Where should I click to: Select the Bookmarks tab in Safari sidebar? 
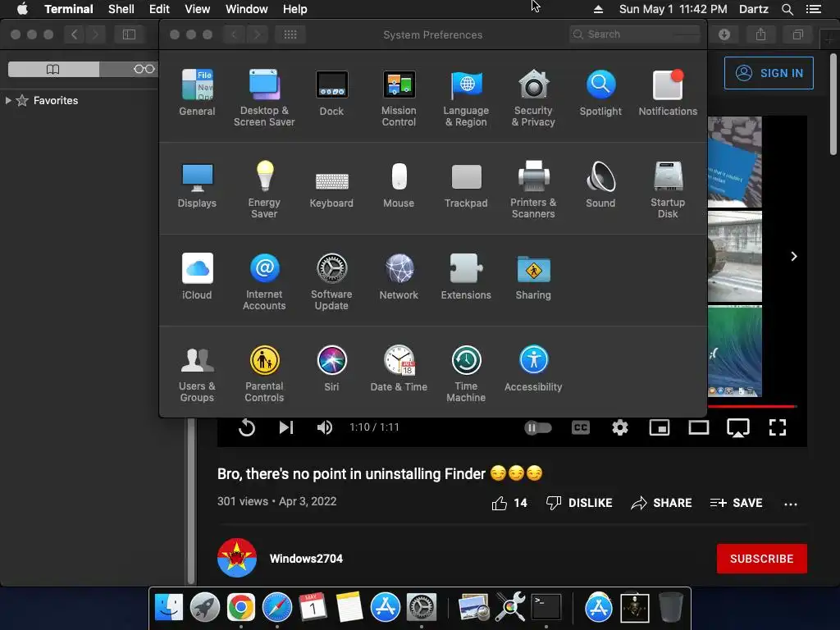pyautogui.click(x=53, y=69)
